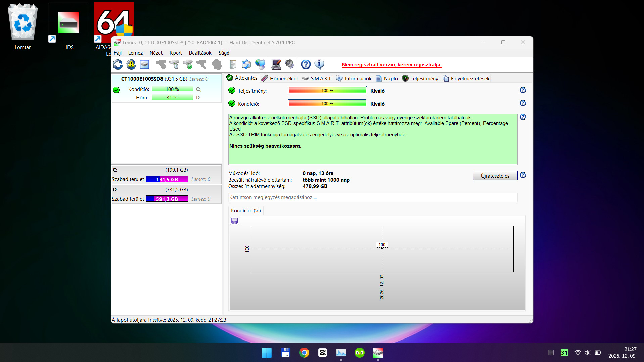Viewport: 644px width, 362px height.
Task: Open Duolingo green owl taskbar icon
Action: pyautogui.click(x=360, y=353)
